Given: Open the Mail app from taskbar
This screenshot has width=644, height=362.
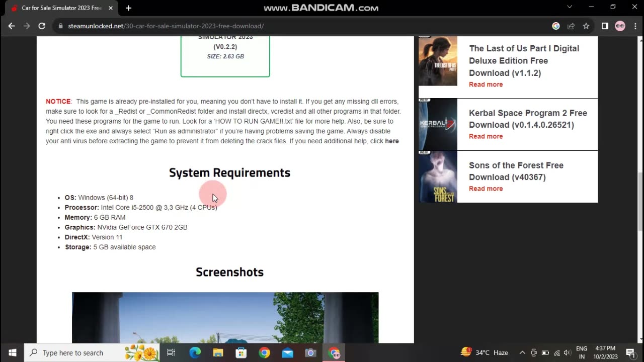Looking at the screenshot, I should pyautogui.click(x=287, y=352).
